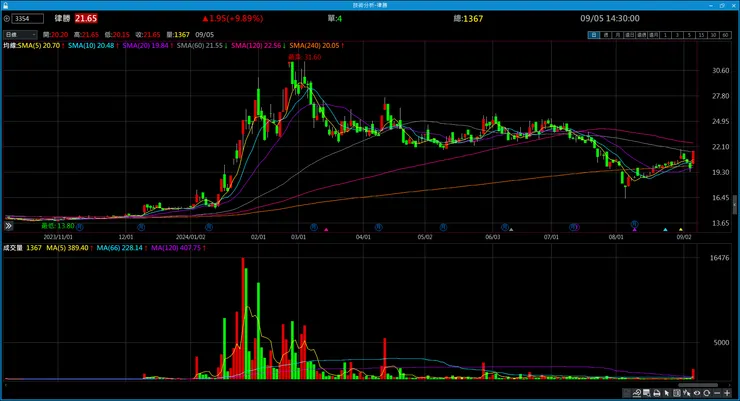Click the yellow triangle marker near 09/02

(681, 229)
